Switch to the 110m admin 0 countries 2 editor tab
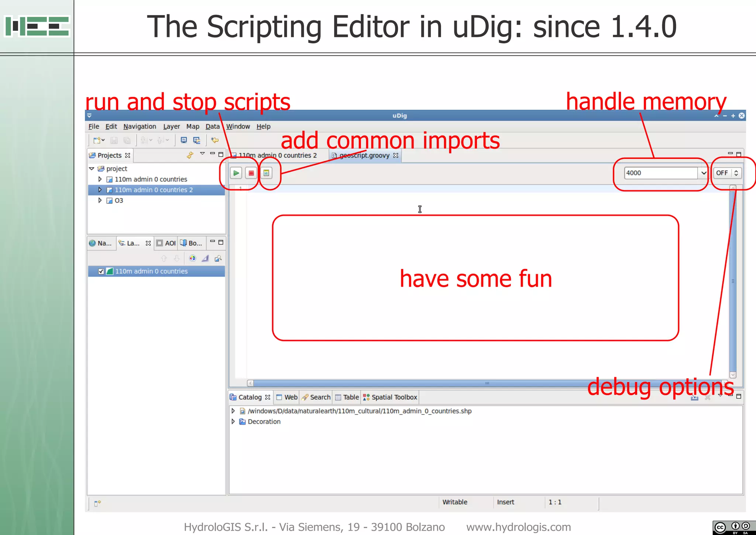The width and height of the screenshot is (756, 535). click(x=278, y=156)
